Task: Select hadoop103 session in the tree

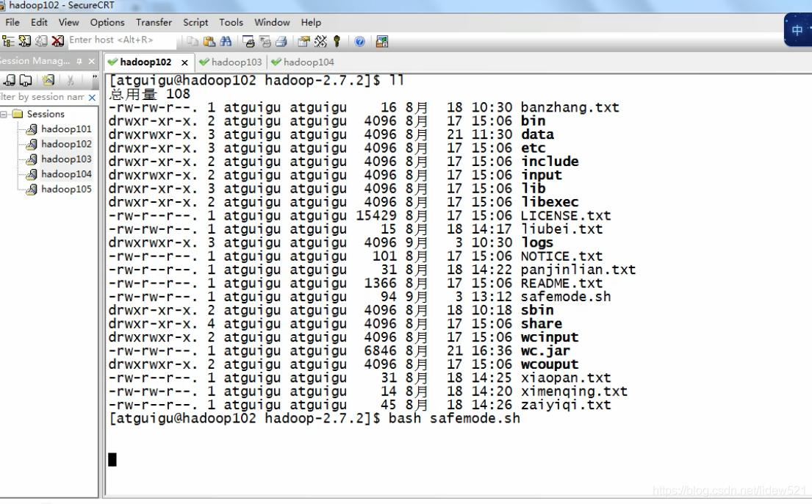Action: tap(66, 159)
